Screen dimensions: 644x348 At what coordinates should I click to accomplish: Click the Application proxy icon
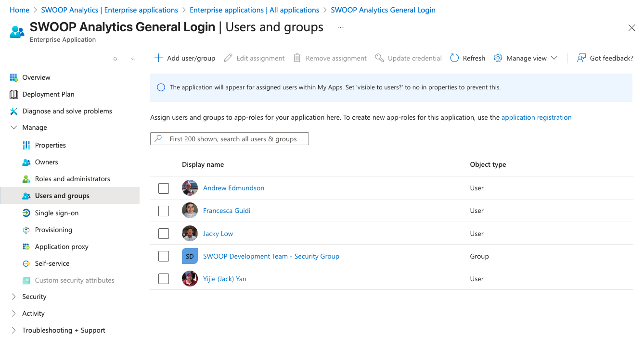[x=26, y=247]
